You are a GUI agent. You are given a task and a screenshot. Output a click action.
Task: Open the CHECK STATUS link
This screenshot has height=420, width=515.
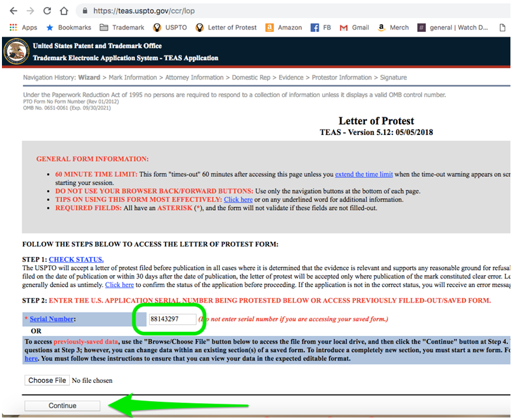(76, 260)
